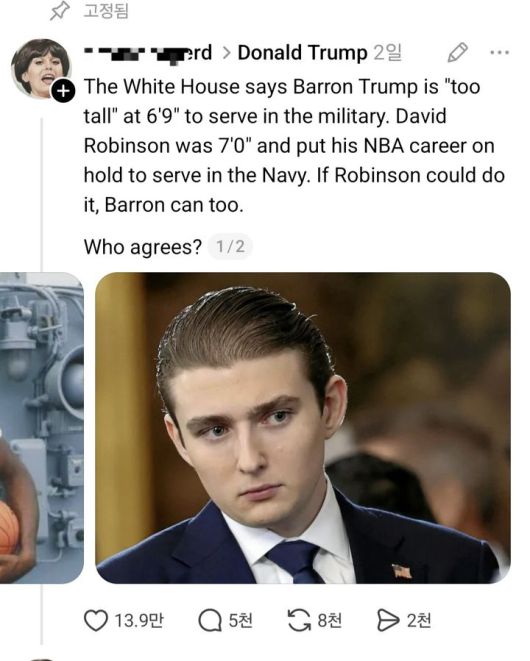The width and height of the screenshot is (530, 661).
Task: Tap the 8천 repost count
Action: 330,621
